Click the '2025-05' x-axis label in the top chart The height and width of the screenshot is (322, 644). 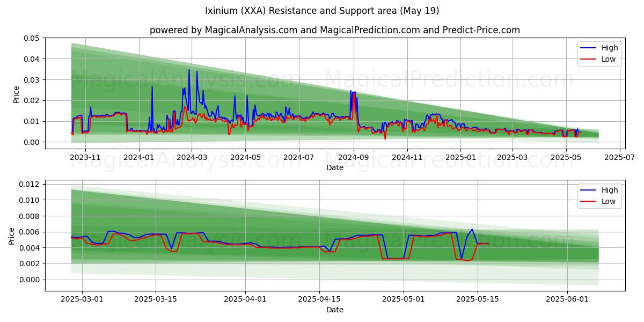click(x=566, y=158)
